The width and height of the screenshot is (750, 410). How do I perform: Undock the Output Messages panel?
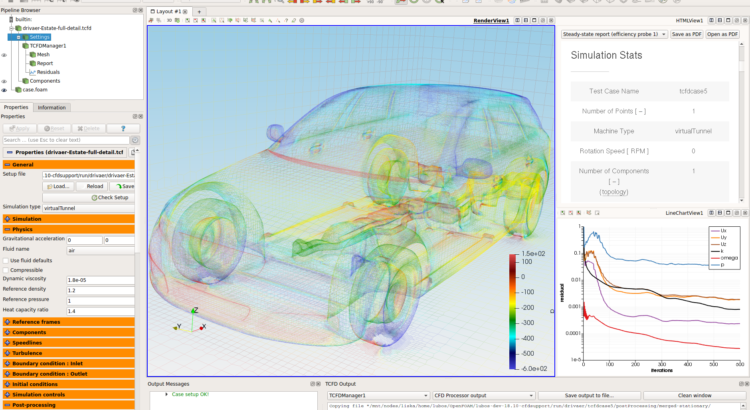(x=312, y=384)
